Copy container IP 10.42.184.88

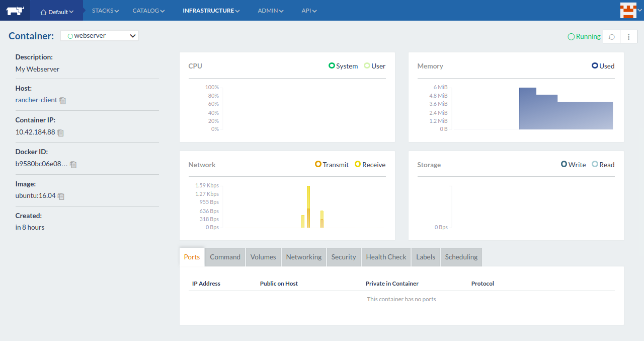click(60, 132)
